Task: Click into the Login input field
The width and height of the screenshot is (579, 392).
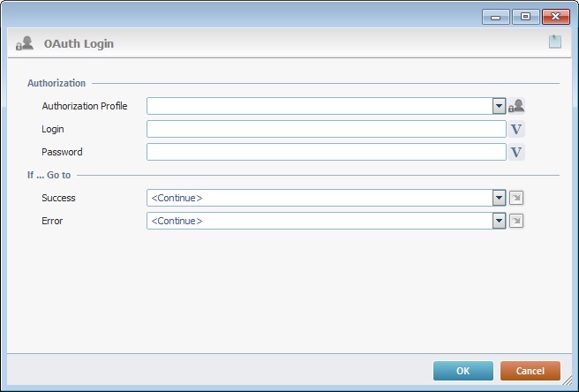Action: [x=327, y=129]
